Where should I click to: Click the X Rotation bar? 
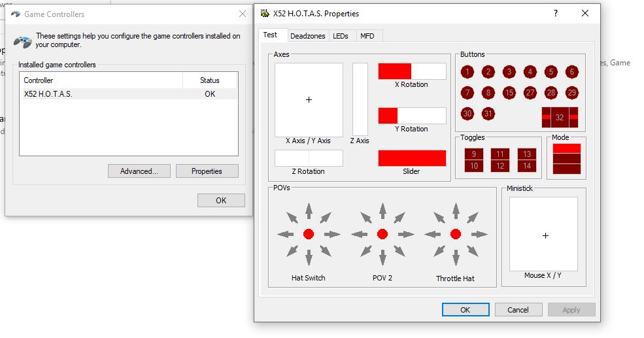tap(412, 71)
